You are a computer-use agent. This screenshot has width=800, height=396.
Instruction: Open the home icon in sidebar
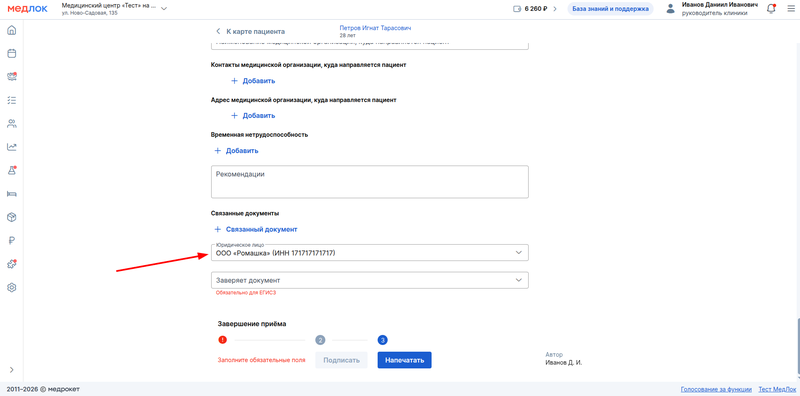click(12, 30)
